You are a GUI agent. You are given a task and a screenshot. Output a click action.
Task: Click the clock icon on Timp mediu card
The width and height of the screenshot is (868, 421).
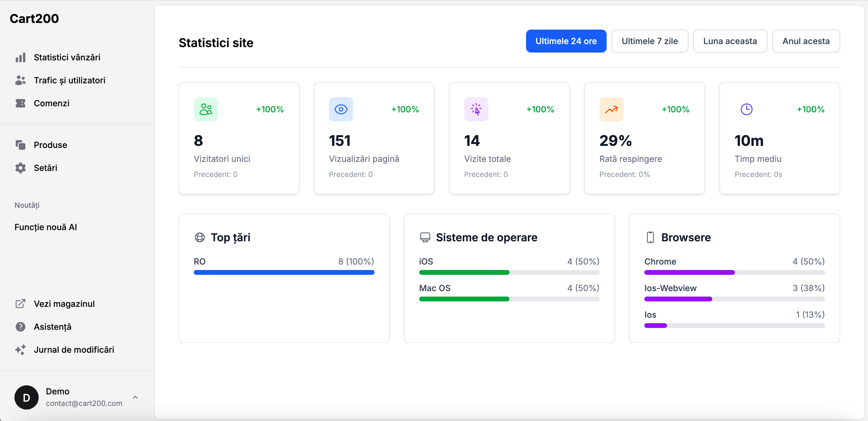746,109
